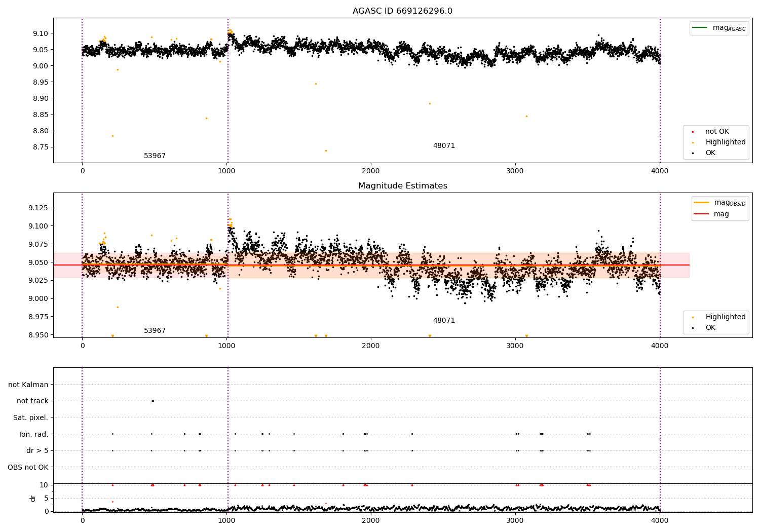Click the 9.075 y-axis tick in middle plot
Image resolution: width=760 pixels, height=532 pixels.
point(38,244)
